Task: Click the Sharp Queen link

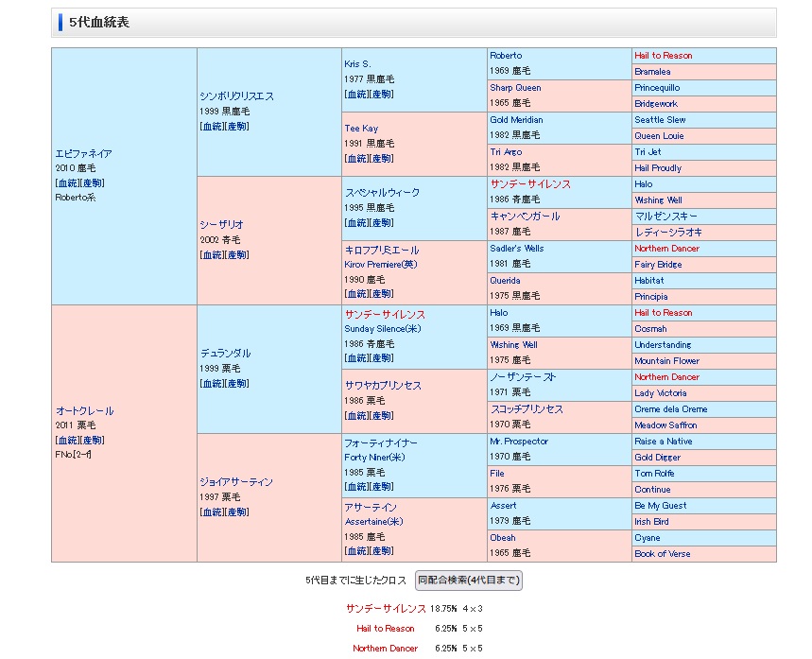Action: point(515,88)
